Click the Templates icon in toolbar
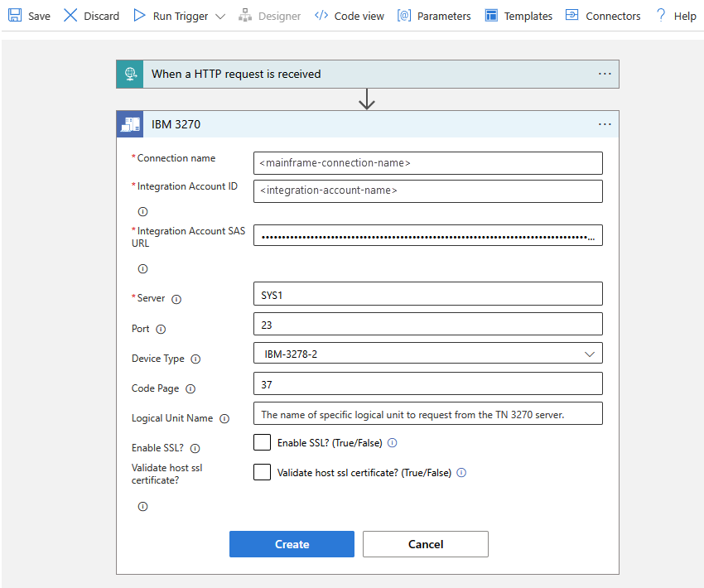Screen dimensions: 704x588 tap(491, 16)
